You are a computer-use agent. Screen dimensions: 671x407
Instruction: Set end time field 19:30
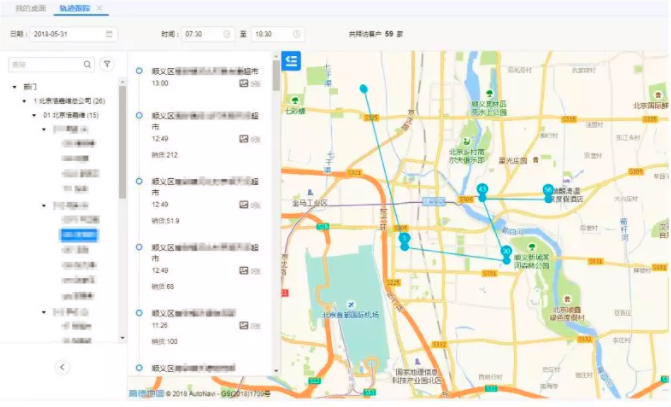278,34
